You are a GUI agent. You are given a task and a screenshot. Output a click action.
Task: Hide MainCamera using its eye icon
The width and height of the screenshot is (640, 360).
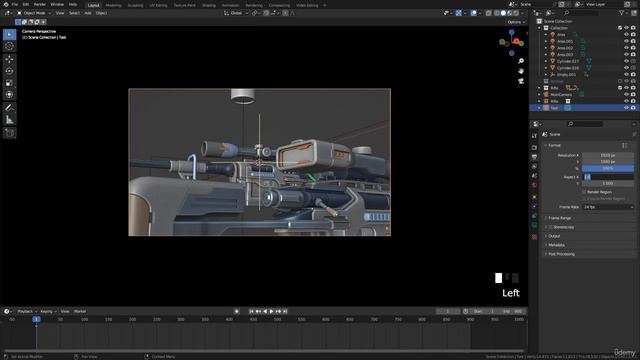[x=626, y=95]
